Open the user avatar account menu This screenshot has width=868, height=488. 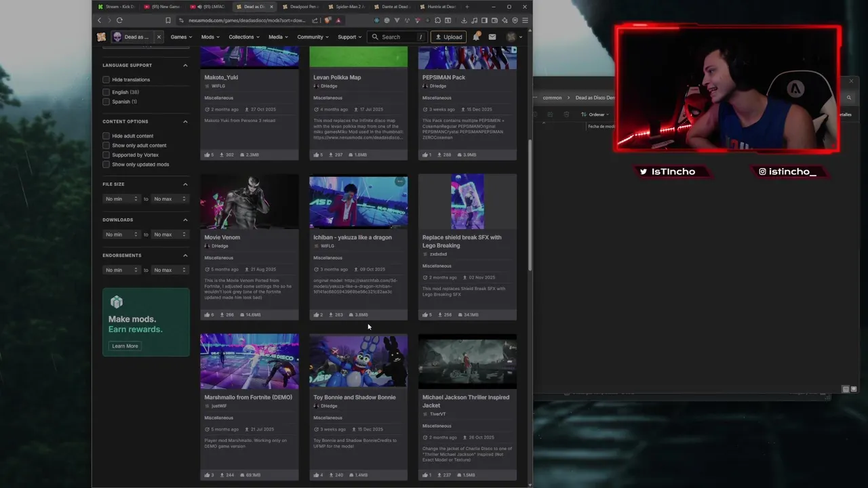pos(515,37)
